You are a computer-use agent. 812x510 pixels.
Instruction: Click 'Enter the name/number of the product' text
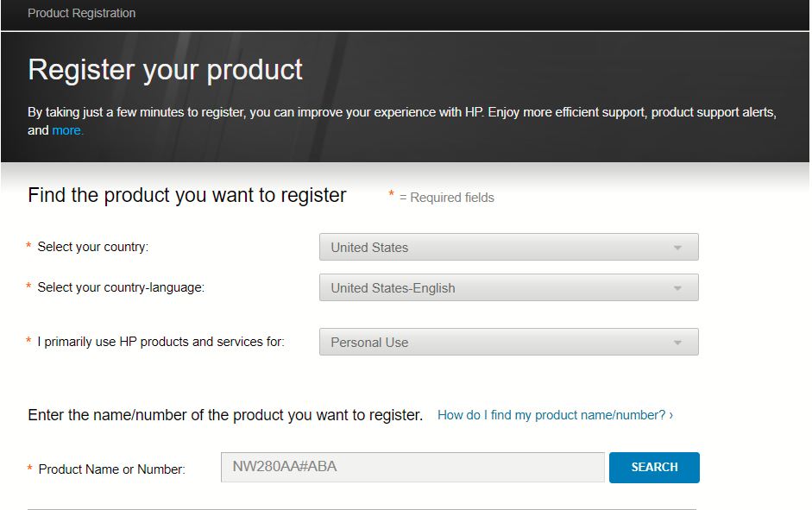tap(225, 415)
